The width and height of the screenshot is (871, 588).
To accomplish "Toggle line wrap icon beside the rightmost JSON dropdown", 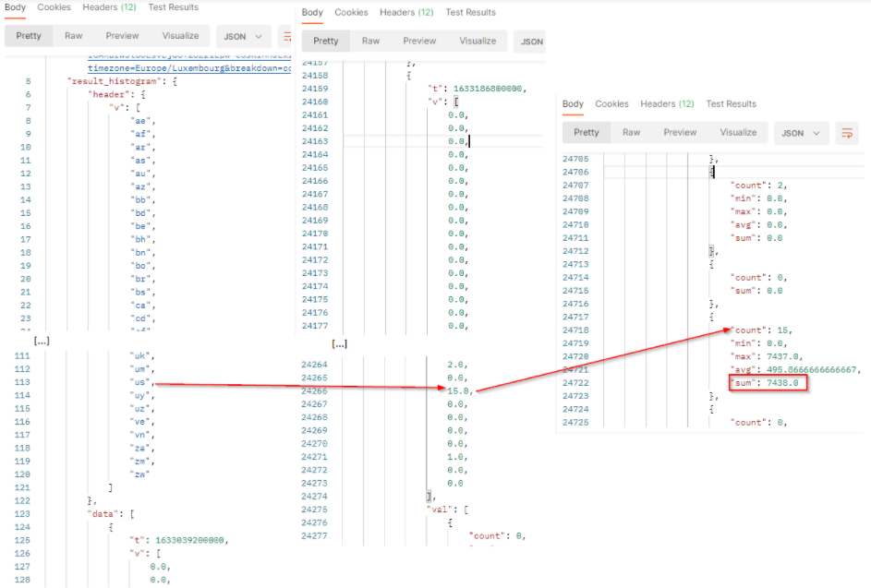I will click(x=845, y=133).
